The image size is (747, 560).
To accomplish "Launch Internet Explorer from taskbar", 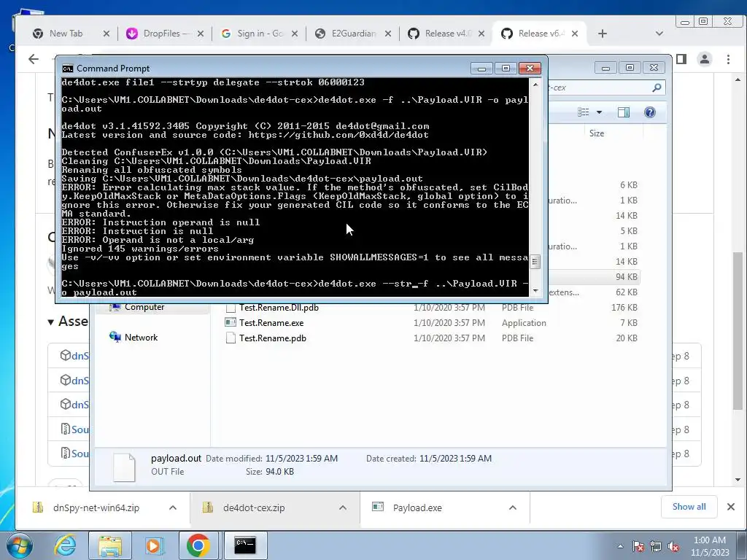I will click(65, 545).
